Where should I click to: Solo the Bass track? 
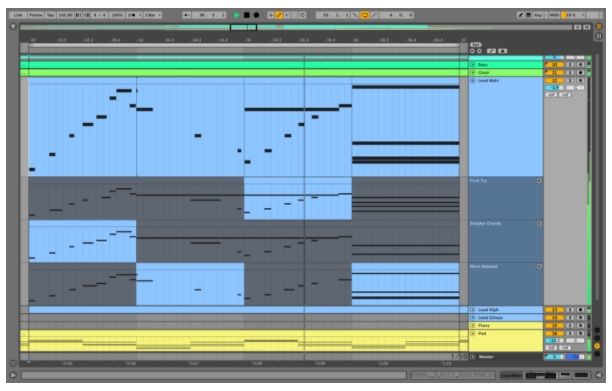click(571, 65)
